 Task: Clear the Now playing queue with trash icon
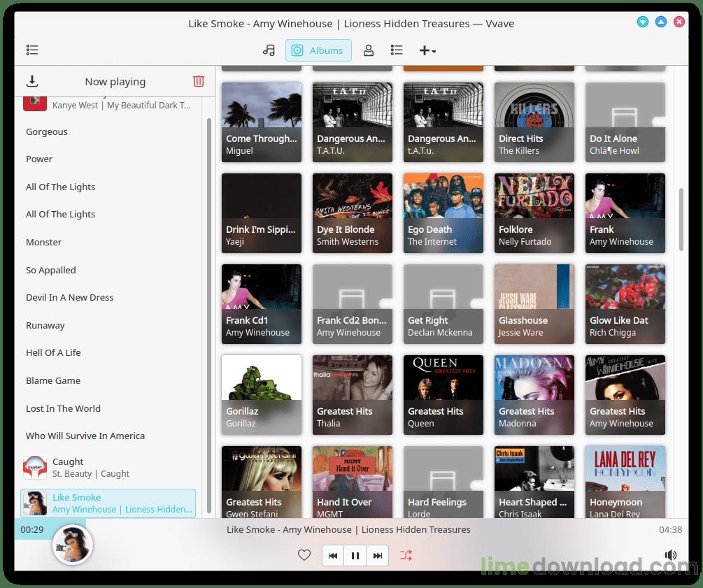[x=199, y=81]
